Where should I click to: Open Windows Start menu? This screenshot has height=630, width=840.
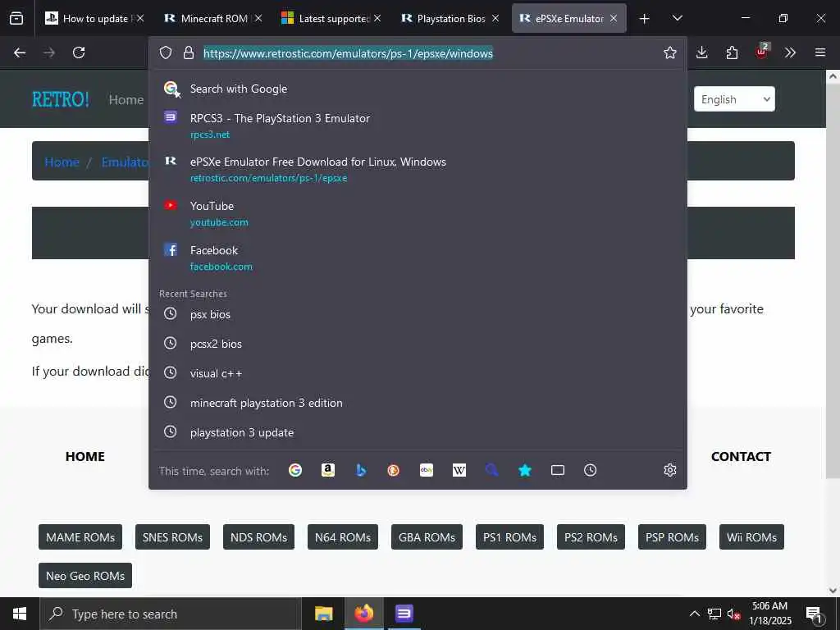tap(20, 614)
